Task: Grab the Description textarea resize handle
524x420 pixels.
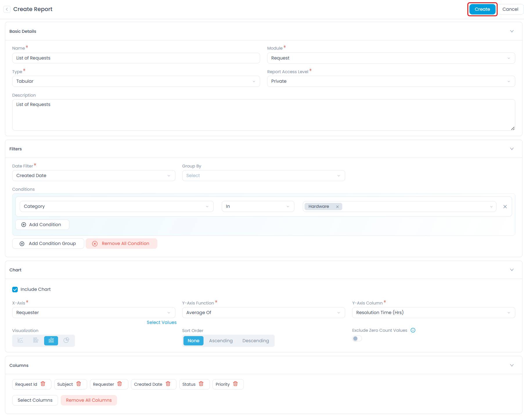Action: (x=513, y=128)
